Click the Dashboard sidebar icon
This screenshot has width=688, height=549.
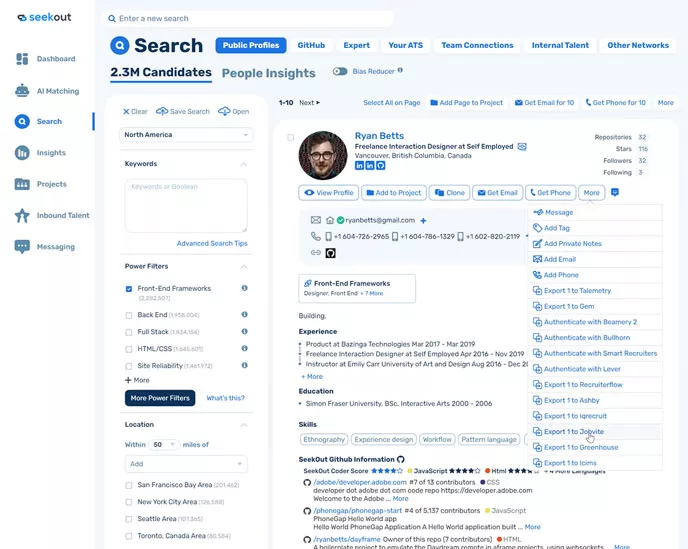coord(22,59)
